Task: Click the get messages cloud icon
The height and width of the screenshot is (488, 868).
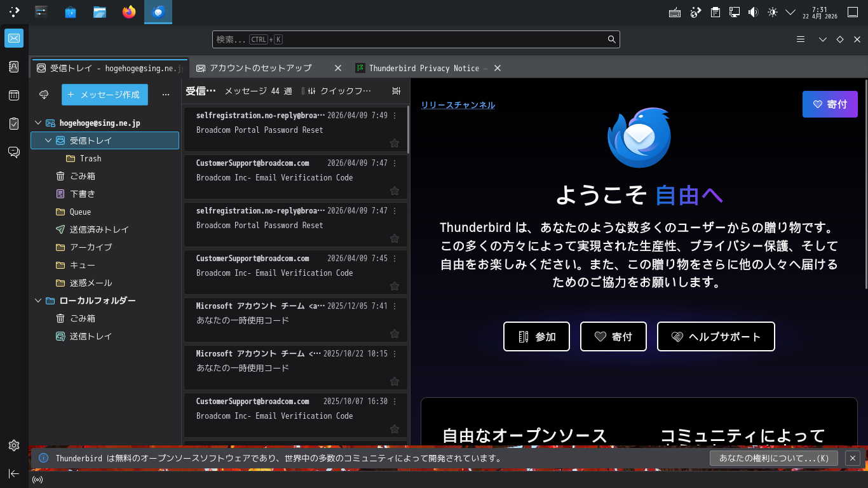Action: point(44,95)
